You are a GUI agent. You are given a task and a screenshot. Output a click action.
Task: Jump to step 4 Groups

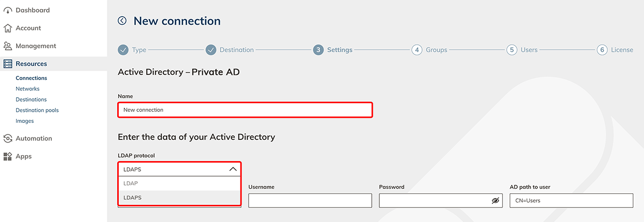click(x=417, y=50)
